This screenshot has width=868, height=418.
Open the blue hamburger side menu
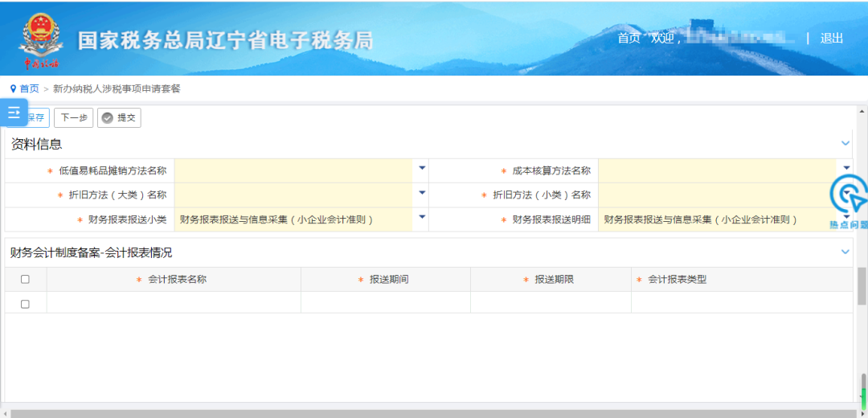(x=14, y=113)
